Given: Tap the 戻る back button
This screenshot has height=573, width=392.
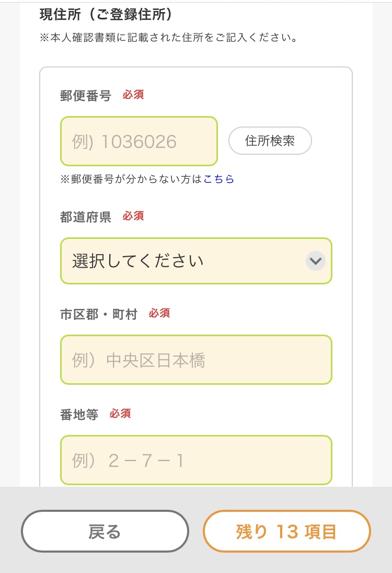Looking at the screenshot, I should (x=105, y=531).
